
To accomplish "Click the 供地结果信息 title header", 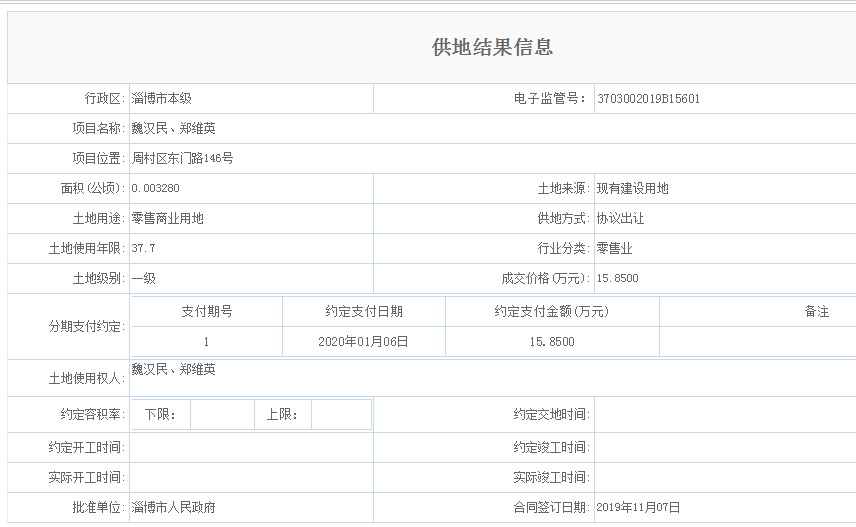I will tap(492, 48).
